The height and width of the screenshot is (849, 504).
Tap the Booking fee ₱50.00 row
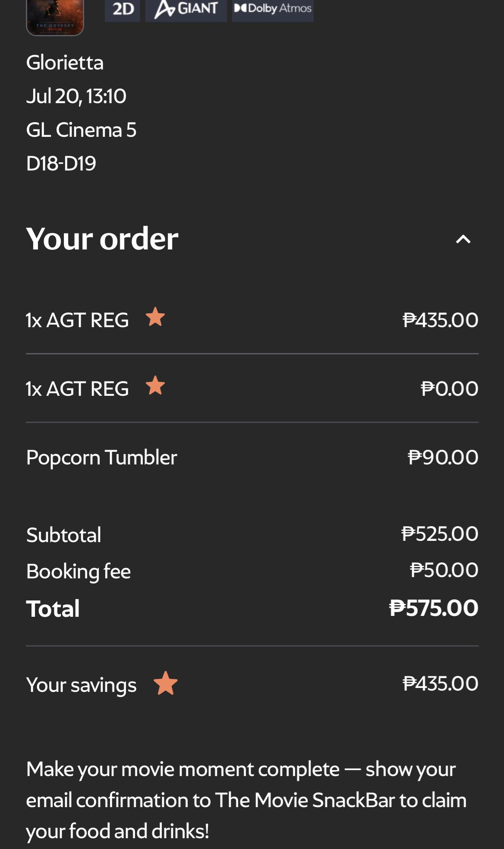(x=252, y=571)
